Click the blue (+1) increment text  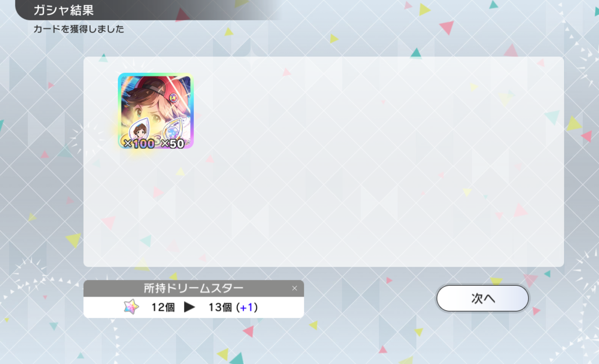(247, 307)
